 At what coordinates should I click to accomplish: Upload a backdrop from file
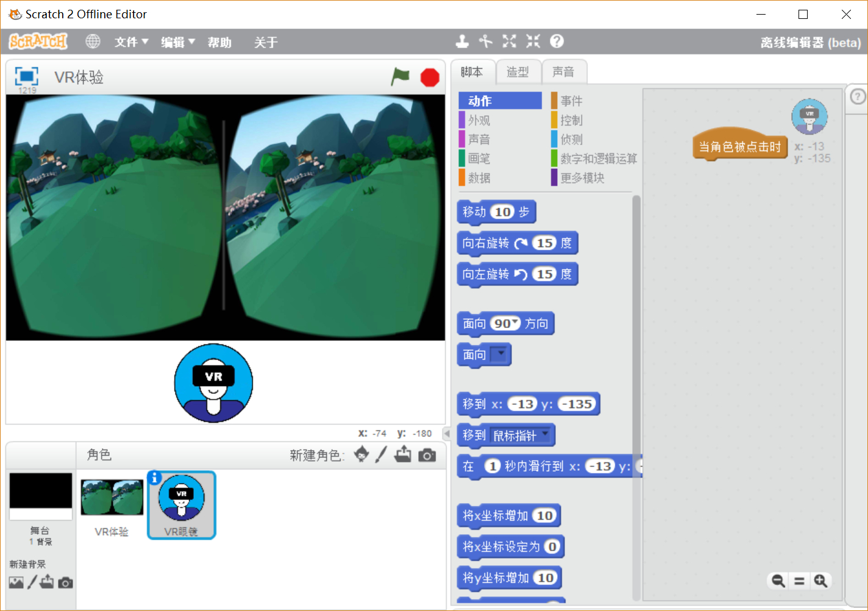click(x=47, y=582)
